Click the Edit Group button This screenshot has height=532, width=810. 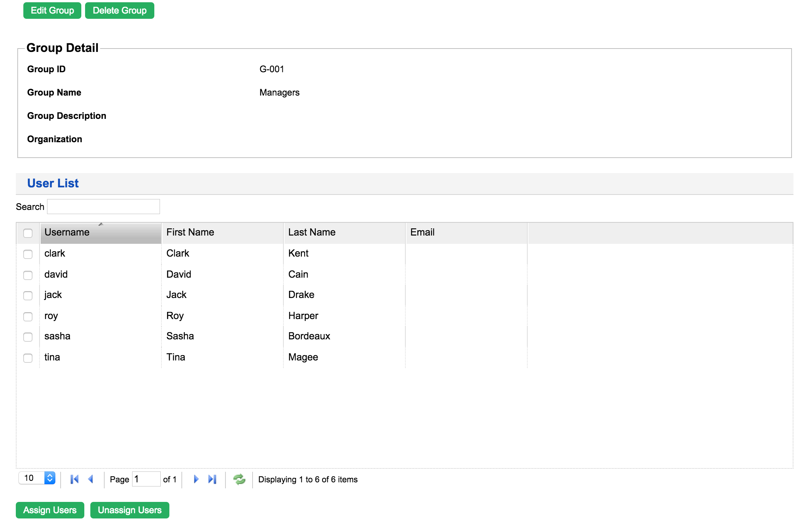tap(52, 11)
